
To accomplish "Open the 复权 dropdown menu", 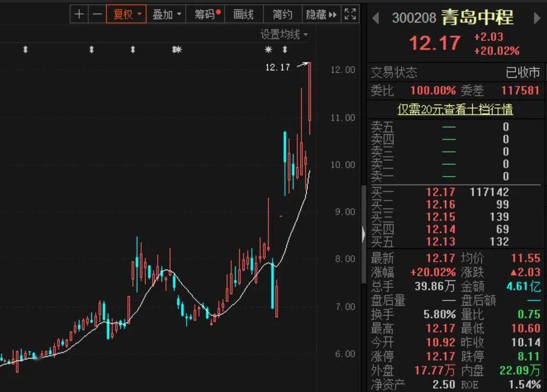I will click(x=140, y=14).
